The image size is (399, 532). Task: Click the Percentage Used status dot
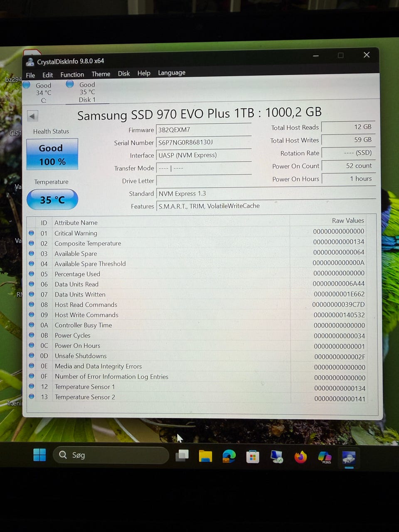click(x=32, y=274)
